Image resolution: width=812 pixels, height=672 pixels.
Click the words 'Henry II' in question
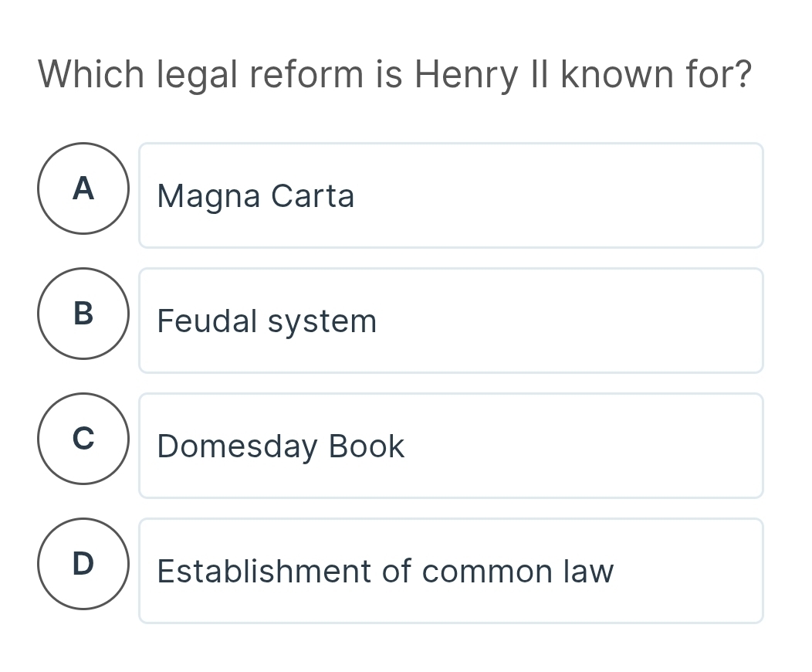point(482,76)
